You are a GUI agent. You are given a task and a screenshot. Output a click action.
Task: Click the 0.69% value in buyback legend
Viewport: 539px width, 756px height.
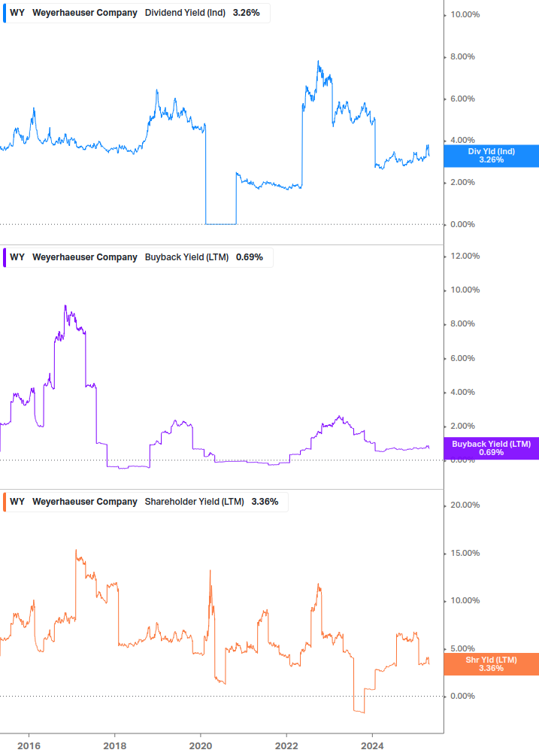coord(250,257)
